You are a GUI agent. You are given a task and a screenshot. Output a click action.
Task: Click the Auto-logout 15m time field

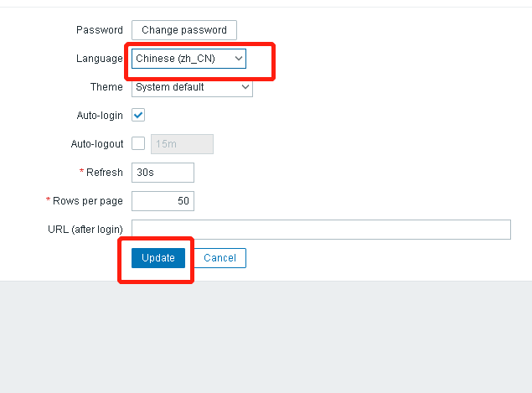tap(182, 144)
